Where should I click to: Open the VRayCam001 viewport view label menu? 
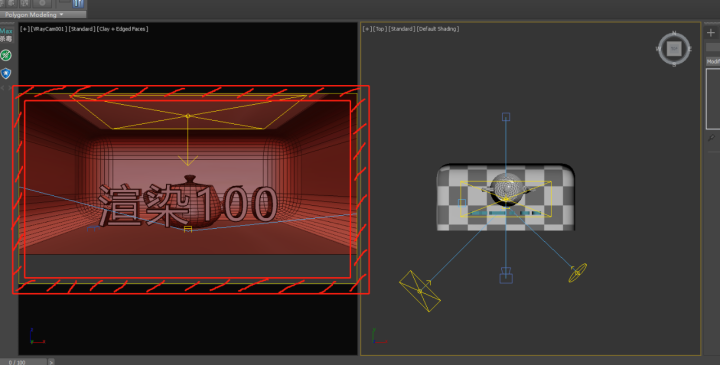(49, 29)
